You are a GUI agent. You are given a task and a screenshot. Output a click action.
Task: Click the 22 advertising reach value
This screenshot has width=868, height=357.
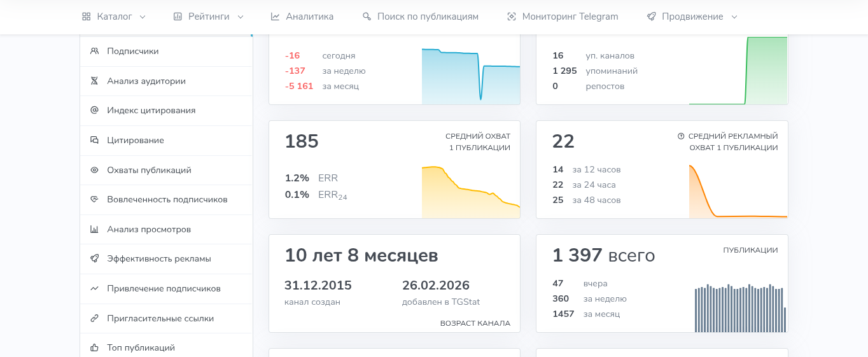563,141
